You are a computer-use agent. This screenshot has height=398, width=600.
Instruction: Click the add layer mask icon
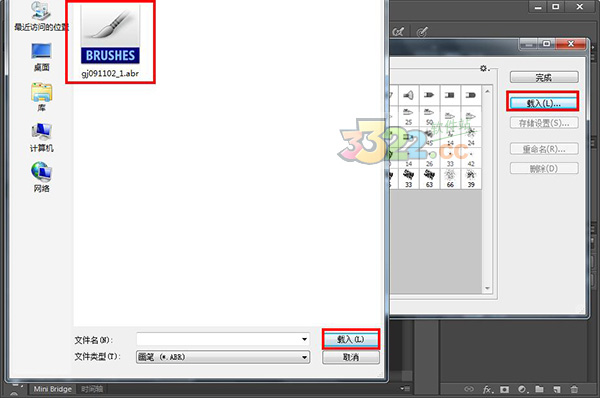click(505, 390)
